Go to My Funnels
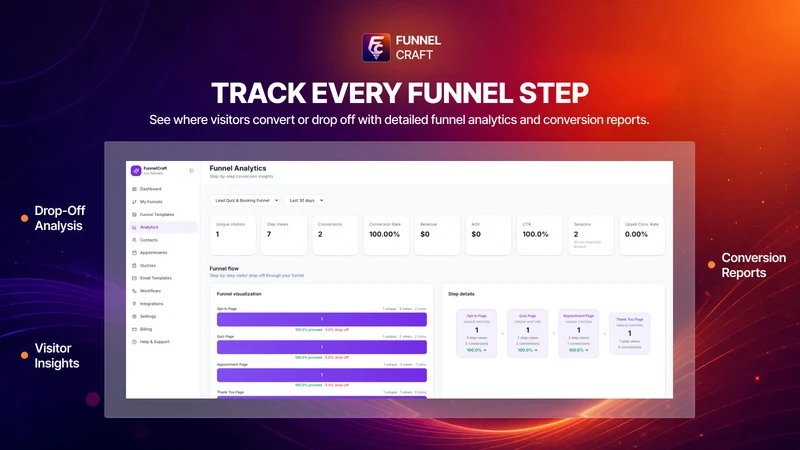The width and height of the screenshot is (800, 450). click(x=163, y=202)
